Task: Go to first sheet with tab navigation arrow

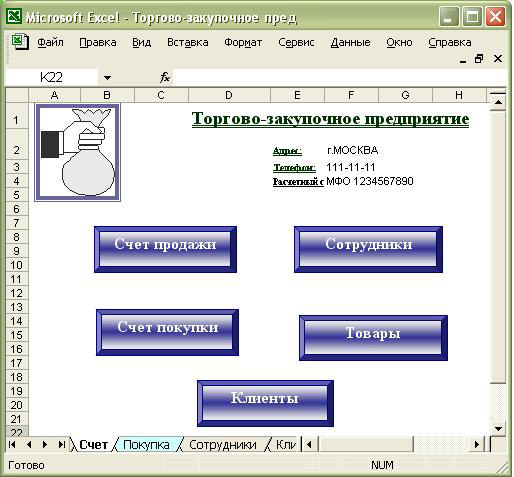Action: pos(12,444)
